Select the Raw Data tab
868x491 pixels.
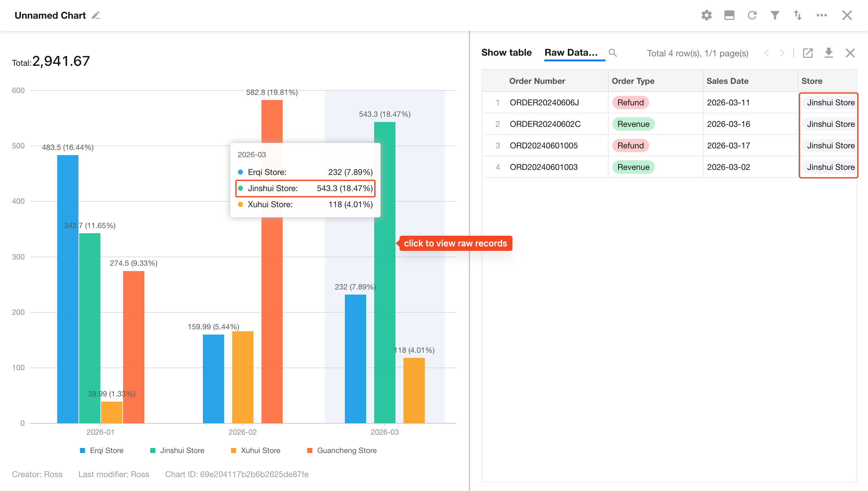[x=571, y=53]
